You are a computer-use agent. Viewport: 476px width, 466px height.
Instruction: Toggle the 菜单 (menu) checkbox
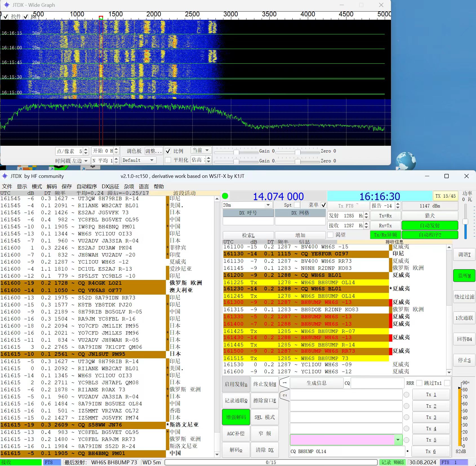point(324,205)
